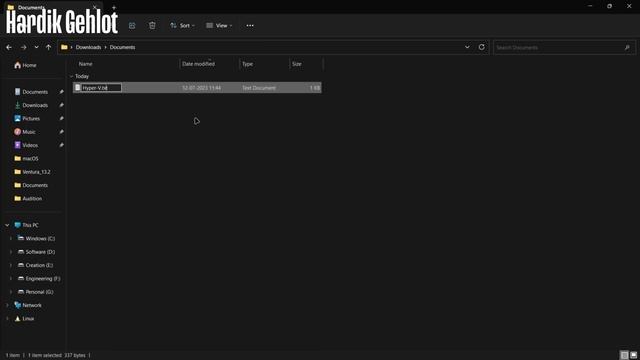This screenshot has width=640, height=360.
Task: Click pin icon beside Videos
Action: (x=61, y=145)
